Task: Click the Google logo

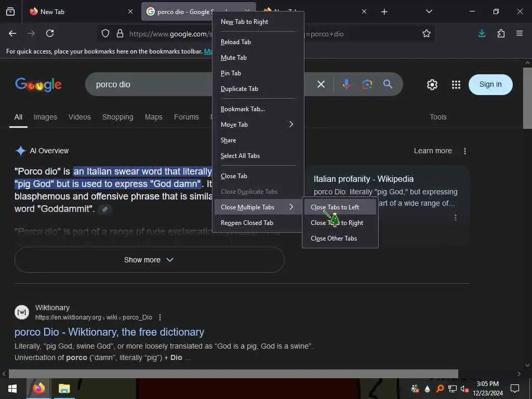Action: click(38, 85)
